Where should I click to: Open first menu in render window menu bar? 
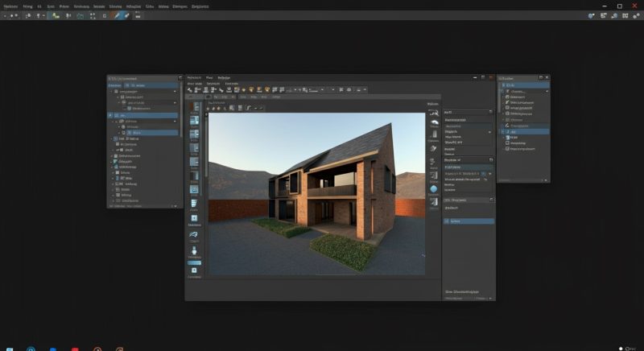tap(194, 77)
